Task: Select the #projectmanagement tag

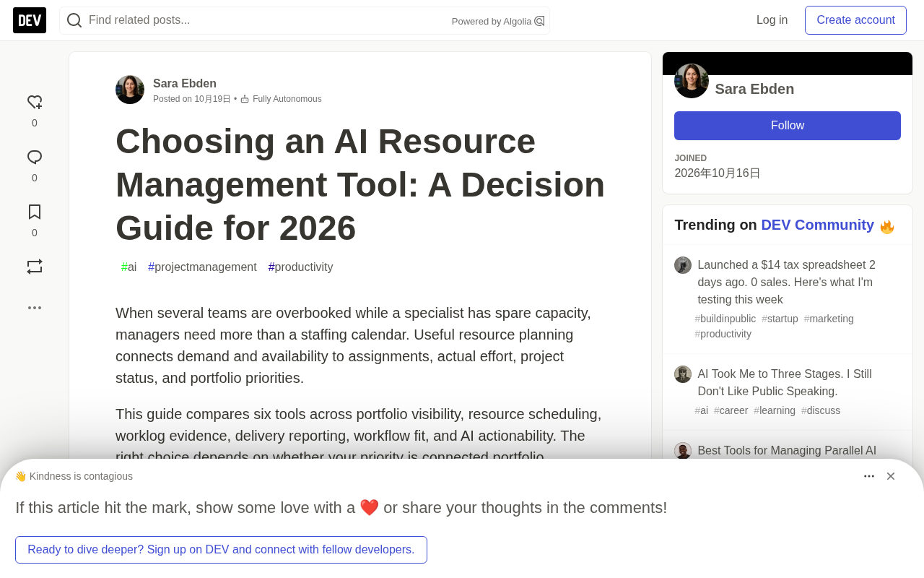Action: click(202, 267)
